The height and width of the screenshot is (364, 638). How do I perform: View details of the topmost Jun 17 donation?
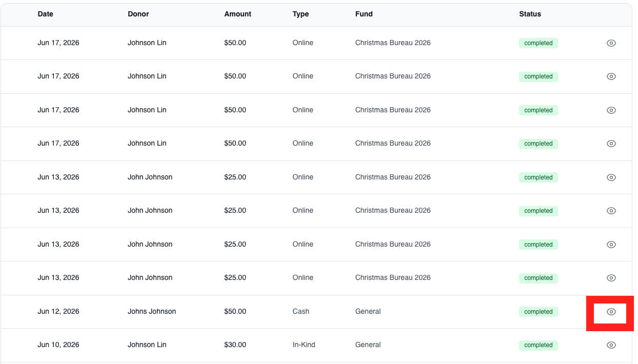click(x=611, y=43)
